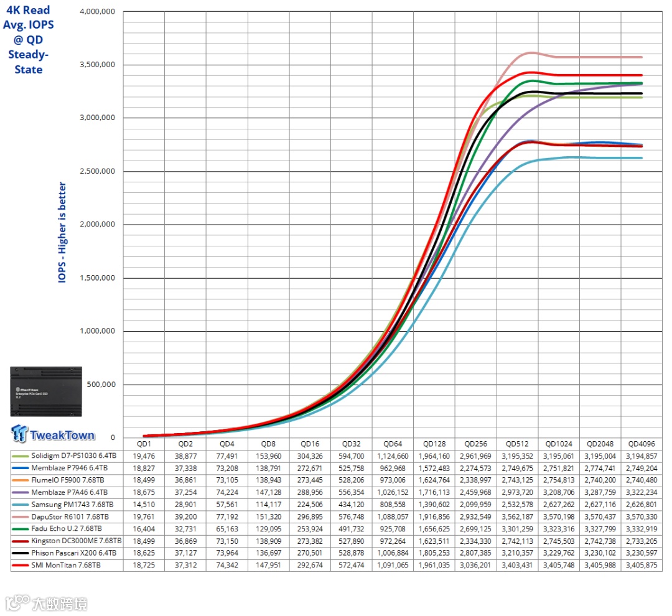Click the Kingston DC3000ME dark red legend swatch
The image size is (672, 616).
pyautogui.click(x=20, y=541)
